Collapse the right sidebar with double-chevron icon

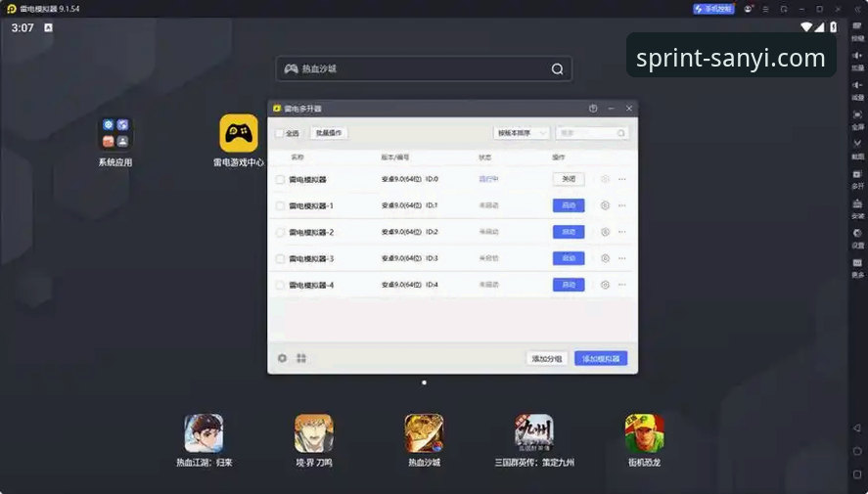[x=857, y=9]
